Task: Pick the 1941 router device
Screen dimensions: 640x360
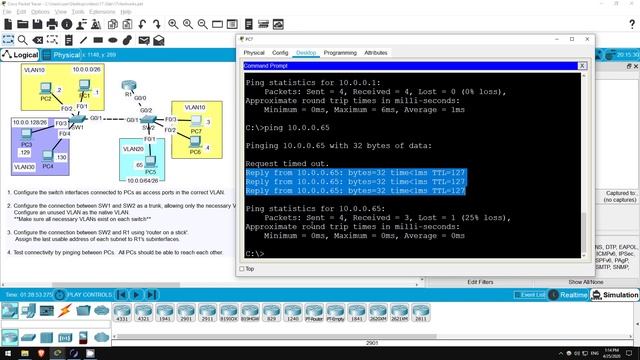Action: click(x=164, y=313)
